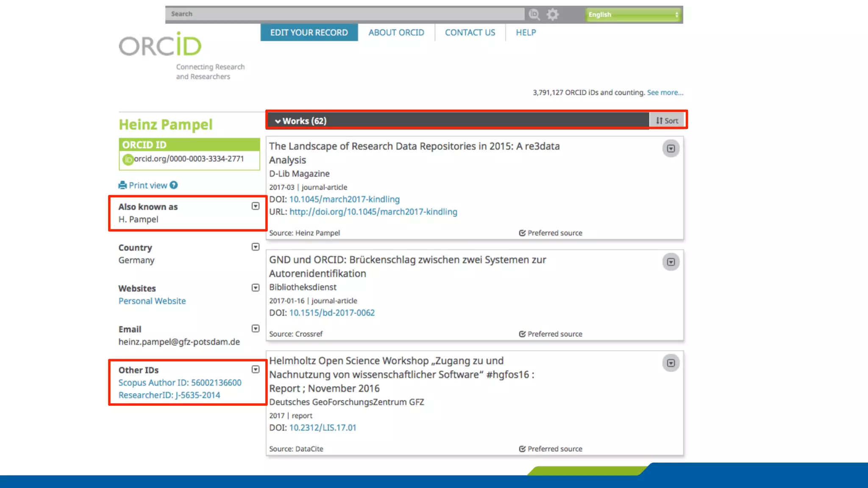Open search settings gear icon
The height and width of the screenshot is (488, 868).
552,14
